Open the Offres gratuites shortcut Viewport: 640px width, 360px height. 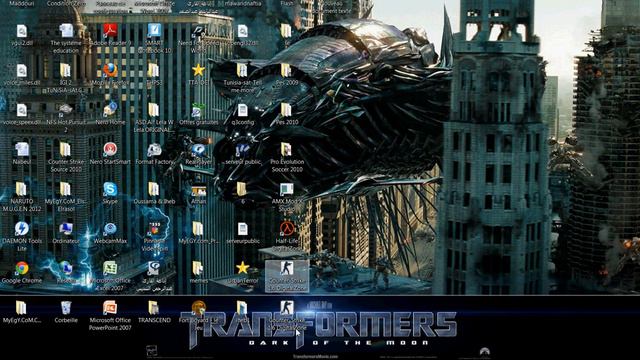198,111
